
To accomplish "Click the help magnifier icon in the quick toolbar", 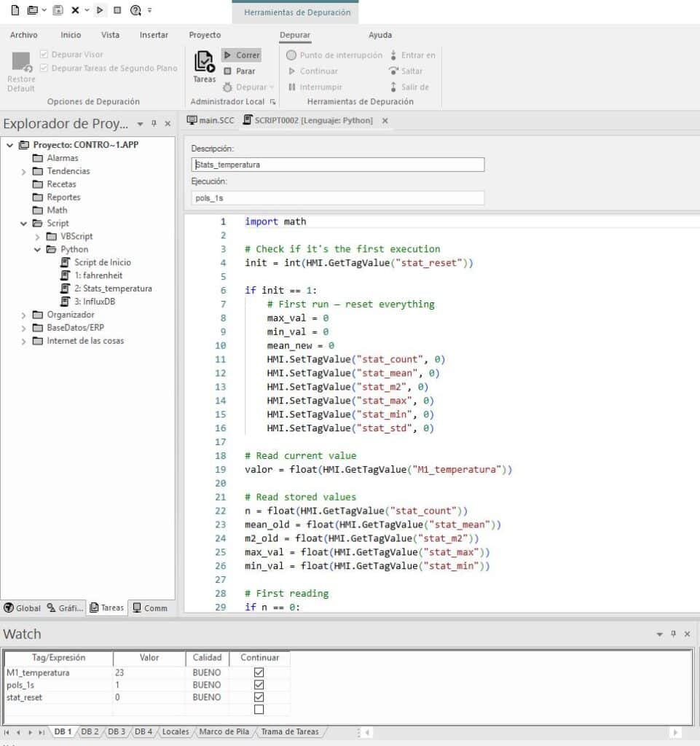I will pos(135,10).
